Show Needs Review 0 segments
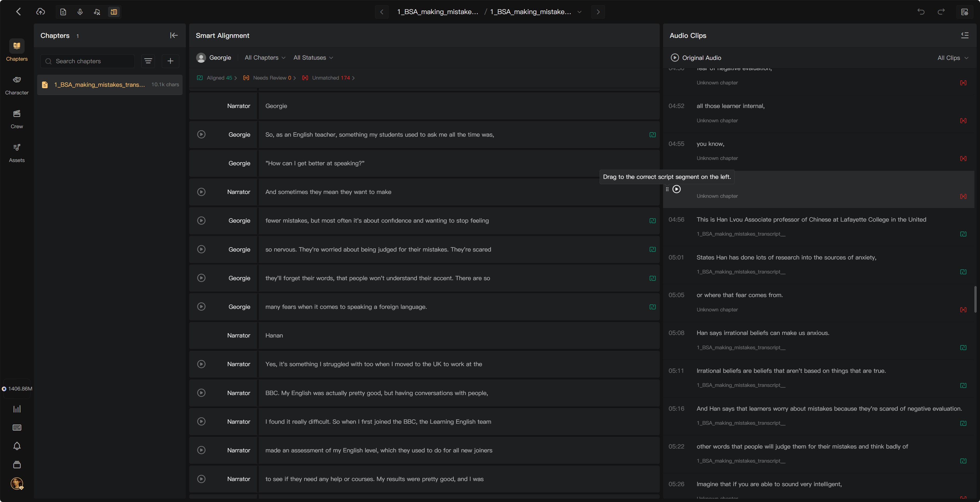The height and width of the screenshot is (502, 980). pos(270,78)
